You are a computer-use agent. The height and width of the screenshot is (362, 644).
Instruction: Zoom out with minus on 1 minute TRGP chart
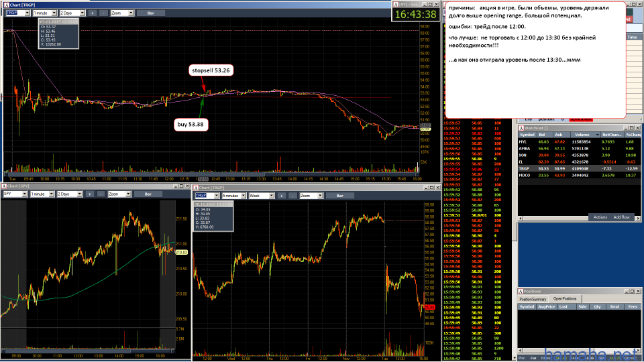click(x=103, y=13)
